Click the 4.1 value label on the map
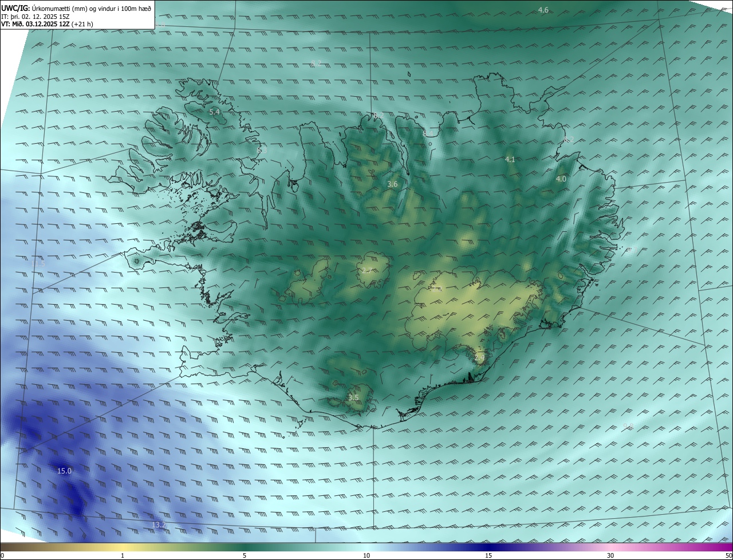 pyautogui.click(x=510, y=160)
